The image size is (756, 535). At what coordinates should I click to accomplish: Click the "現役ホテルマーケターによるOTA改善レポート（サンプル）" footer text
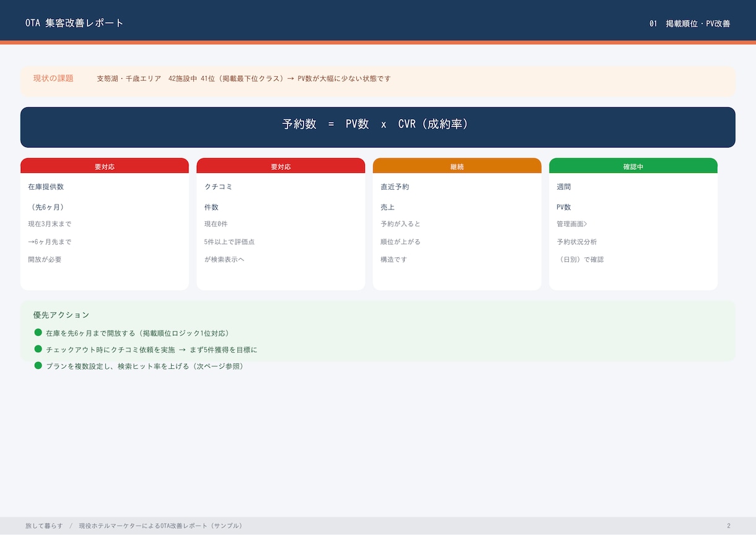[160, 526]
